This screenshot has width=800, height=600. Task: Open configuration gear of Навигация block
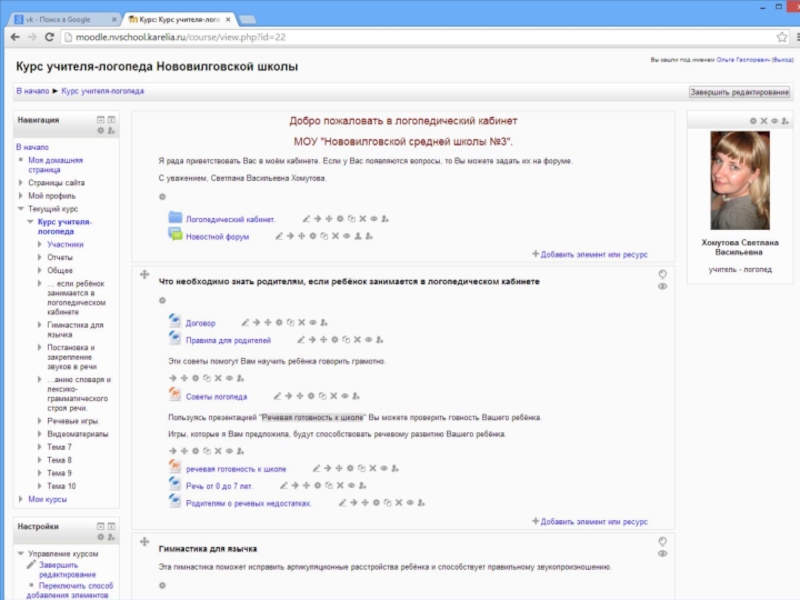[x=101, y=131]
